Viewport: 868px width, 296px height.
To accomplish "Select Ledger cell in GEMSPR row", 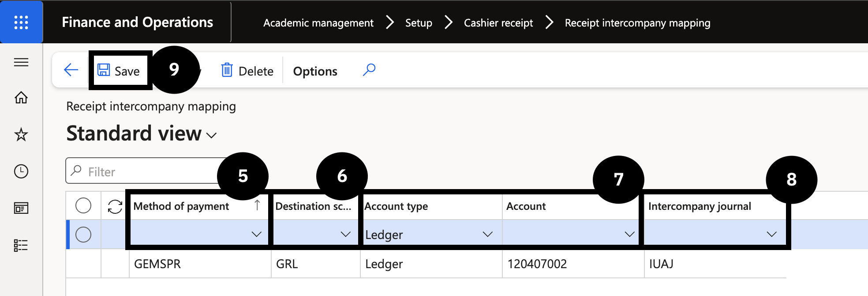I will tap(431, 264).
